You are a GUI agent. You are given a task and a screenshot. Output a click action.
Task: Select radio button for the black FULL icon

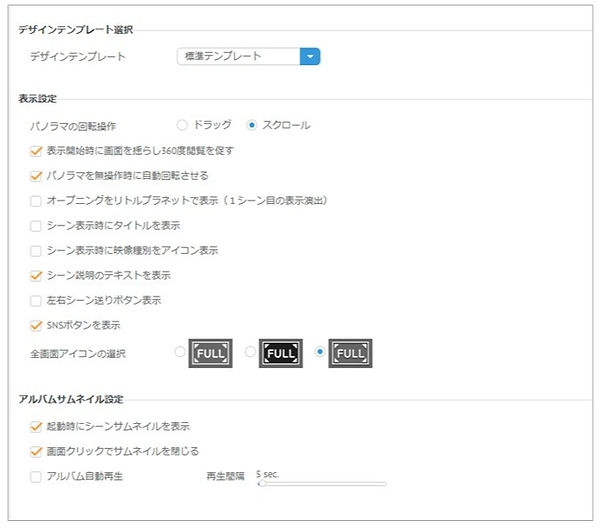(x=251, y=352)
